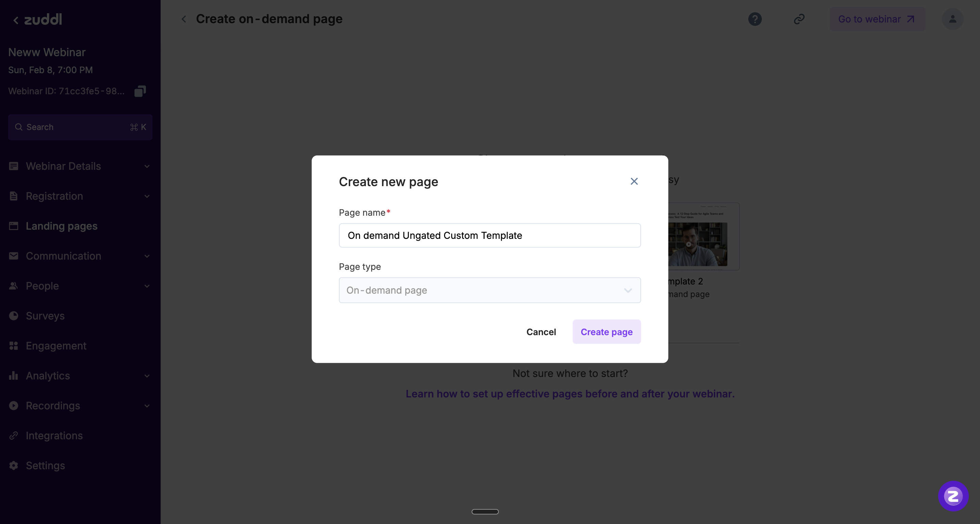
Task: Open the Page type dropdown
Action: (x=490, y=290)
